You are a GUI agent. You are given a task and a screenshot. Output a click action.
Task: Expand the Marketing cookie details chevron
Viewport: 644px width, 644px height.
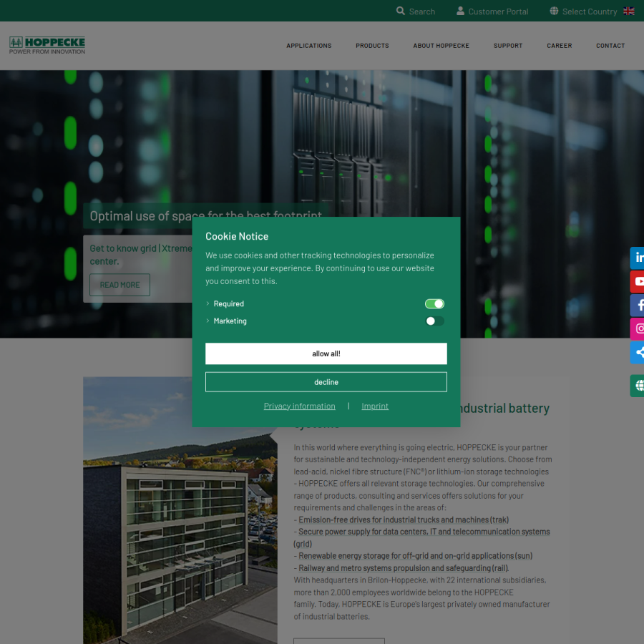coord(208,321)
